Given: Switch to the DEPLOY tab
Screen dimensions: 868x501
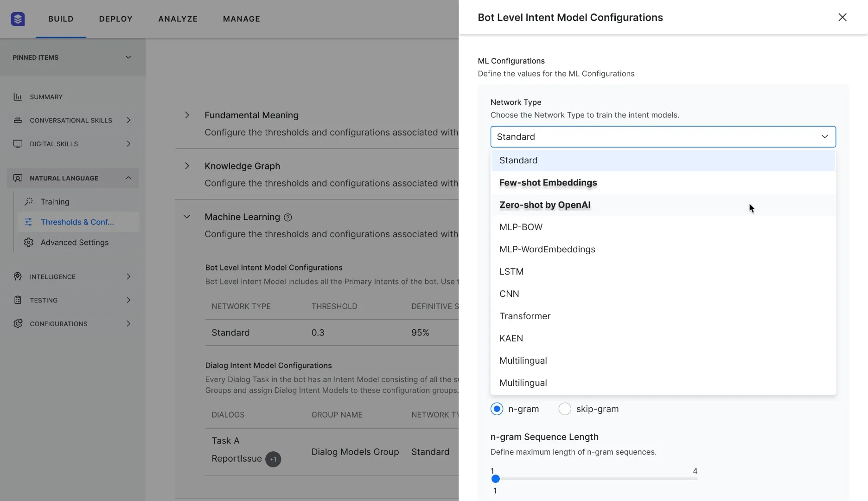Looking at the screenshot, I should [115, 19].
